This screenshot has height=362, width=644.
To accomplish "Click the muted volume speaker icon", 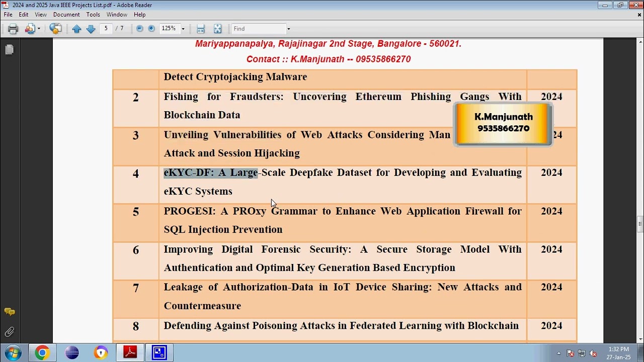I will [x=593, y=353].
